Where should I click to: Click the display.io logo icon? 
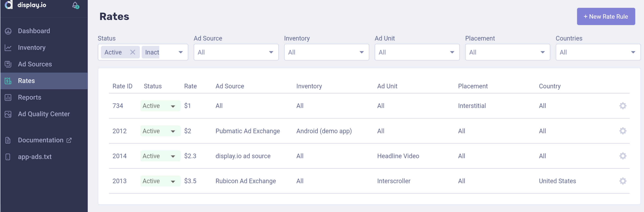9,5
